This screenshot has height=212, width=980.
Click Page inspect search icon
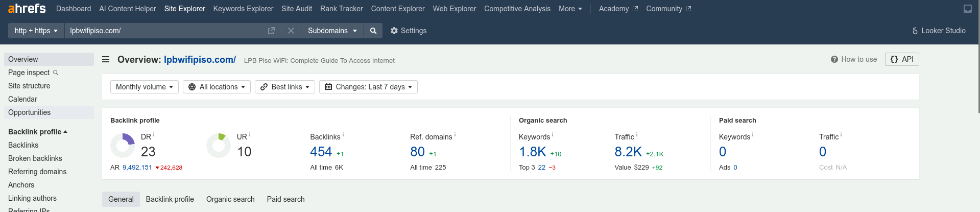[x=56, y=73]
